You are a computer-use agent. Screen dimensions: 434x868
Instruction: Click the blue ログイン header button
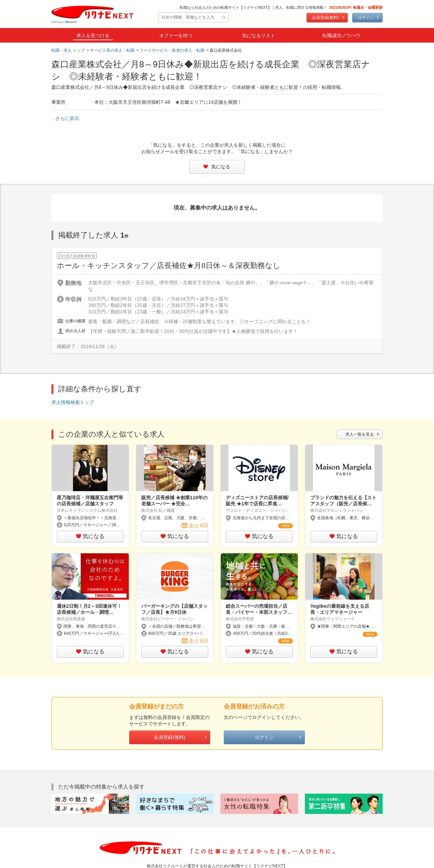click(x=367, y=18)
